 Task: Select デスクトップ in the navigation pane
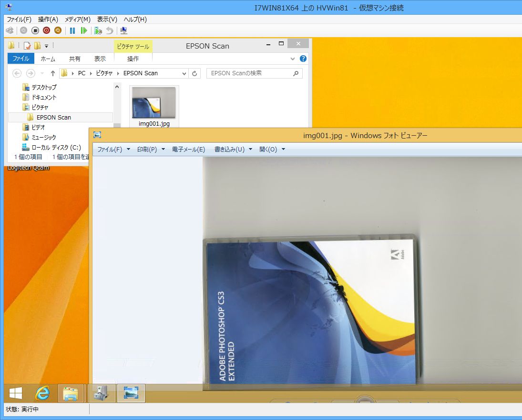40,87
